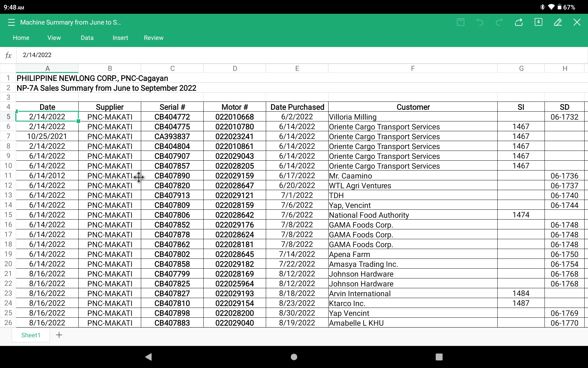Select the Review tab
The height and width of the screenshot is (368, 588).
point(153,38)
